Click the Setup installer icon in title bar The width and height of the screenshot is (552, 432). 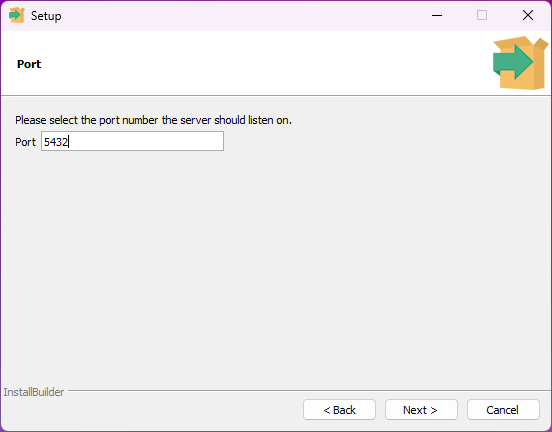[17, 15]
